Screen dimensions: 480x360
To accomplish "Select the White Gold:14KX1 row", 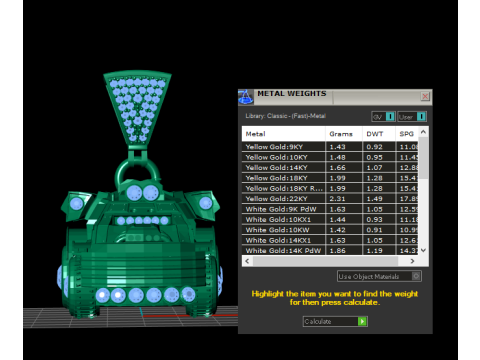I will (330, 240).
